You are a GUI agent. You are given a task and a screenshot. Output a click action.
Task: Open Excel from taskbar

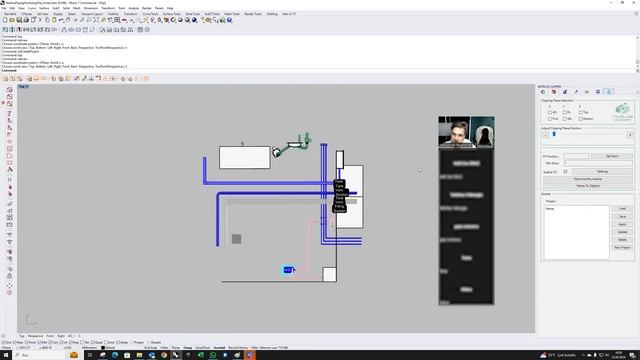pyautogui.click(x=200, y=355)
